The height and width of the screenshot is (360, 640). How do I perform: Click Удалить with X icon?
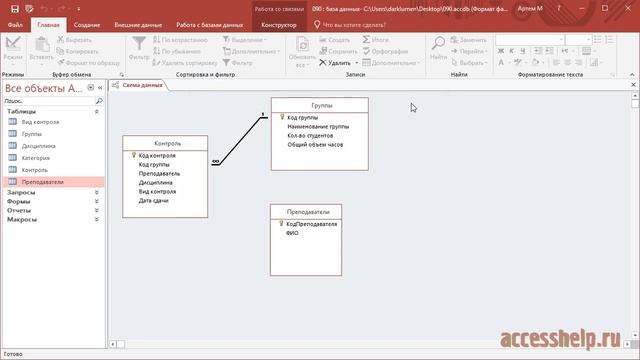pos(335,63)
